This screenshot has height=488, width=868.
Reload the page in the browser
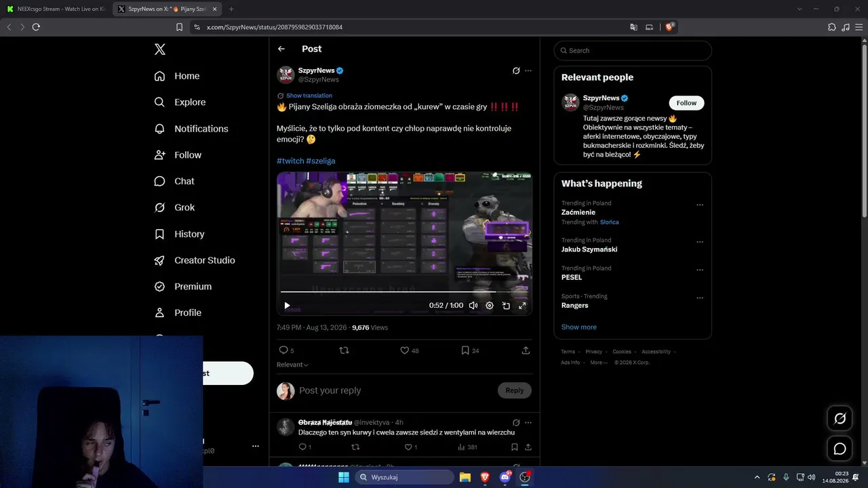pyautogui.click(x=36, y=27)
